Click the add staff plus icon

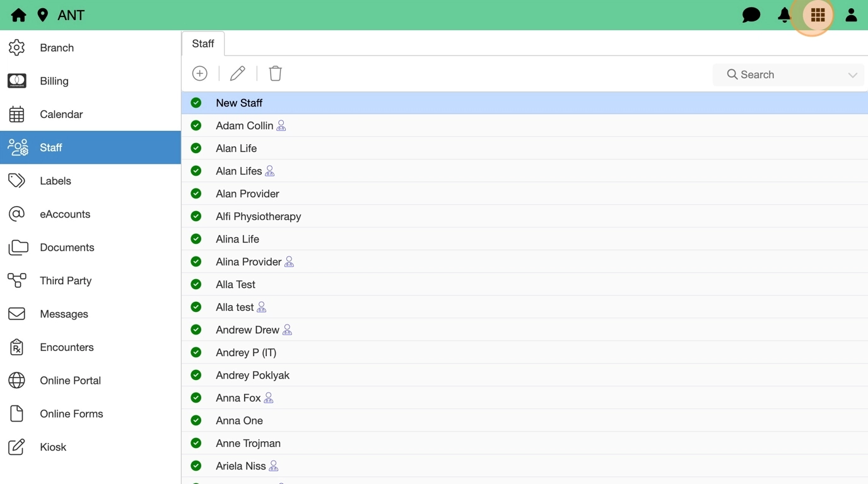pyautogui.click(x=200, y=74)
